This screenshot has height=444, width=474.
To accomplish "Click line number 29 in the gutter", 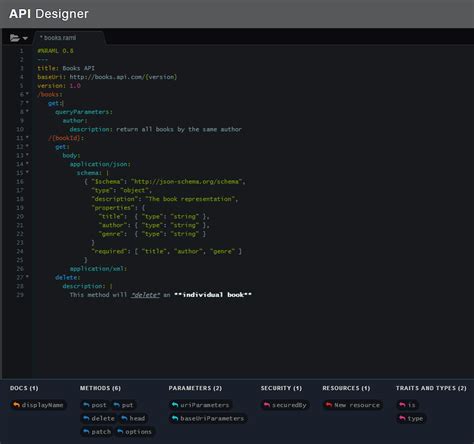I will (20, 295).
